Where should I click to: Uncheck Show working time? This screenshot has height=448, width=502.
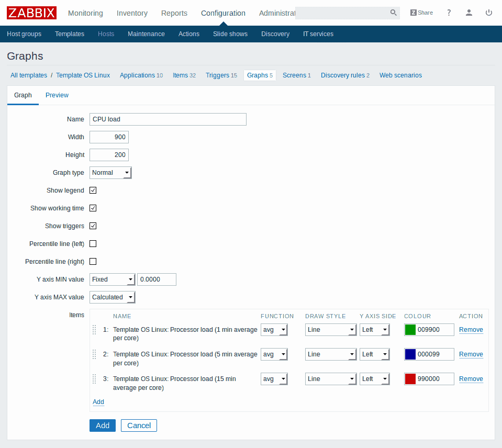[x=93, y=208]
